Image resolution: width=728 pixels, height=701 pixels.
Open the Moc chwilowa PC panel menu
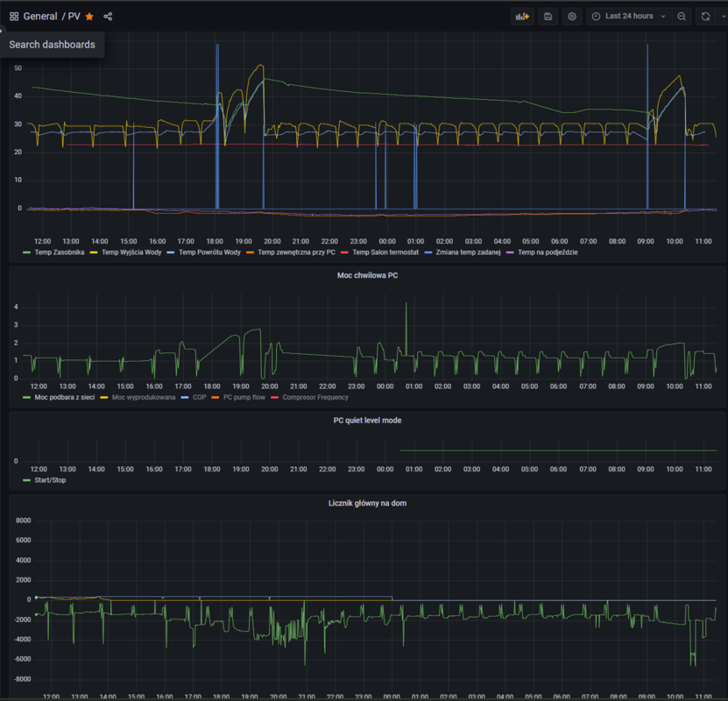[367, 275]
